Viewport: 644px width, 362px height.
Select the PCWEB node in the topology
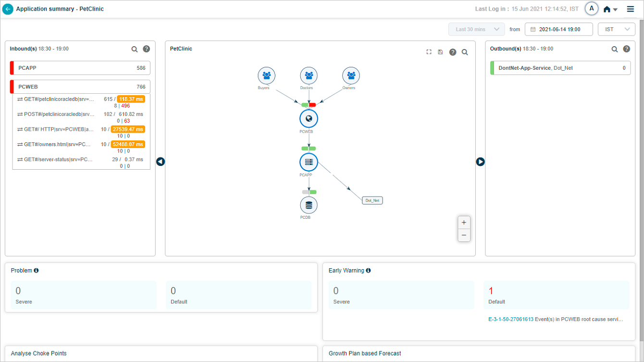tap(309, 118)
